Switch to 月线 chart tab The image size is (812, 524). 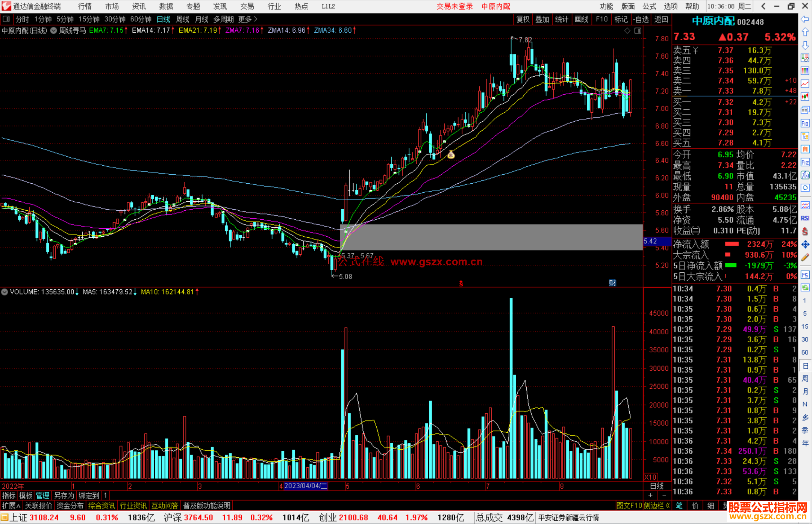(202, 19)
